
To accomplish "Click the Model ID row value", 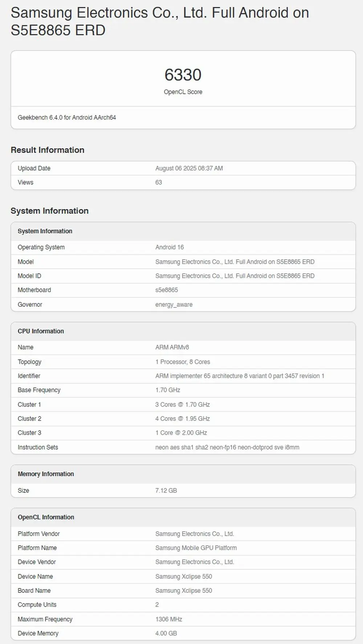I will [235, 276].
